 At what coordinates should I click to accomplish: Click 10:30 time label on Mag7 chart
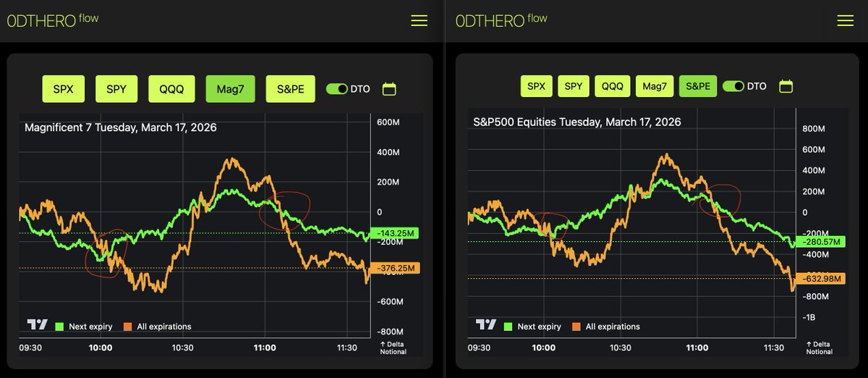(182, 348)
